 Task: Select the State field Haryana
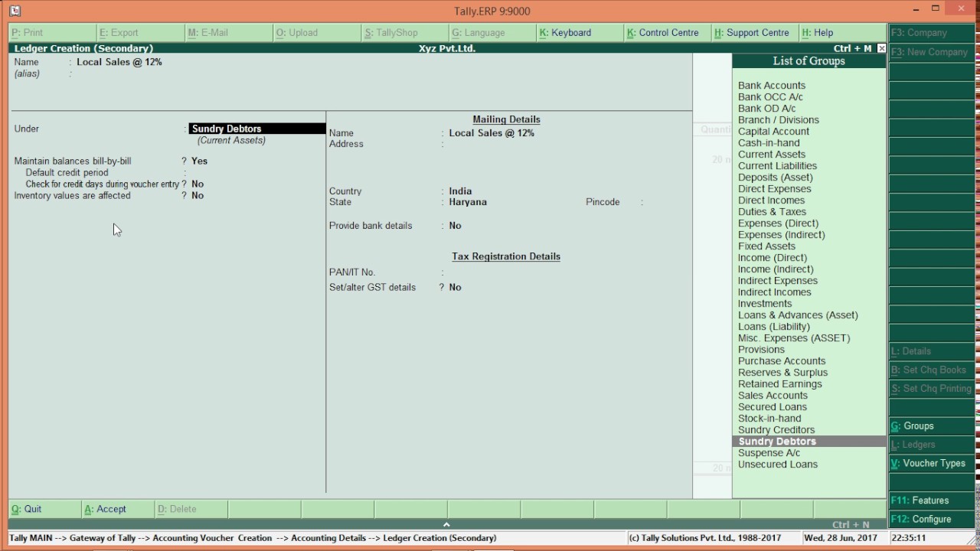pos(468,202)
